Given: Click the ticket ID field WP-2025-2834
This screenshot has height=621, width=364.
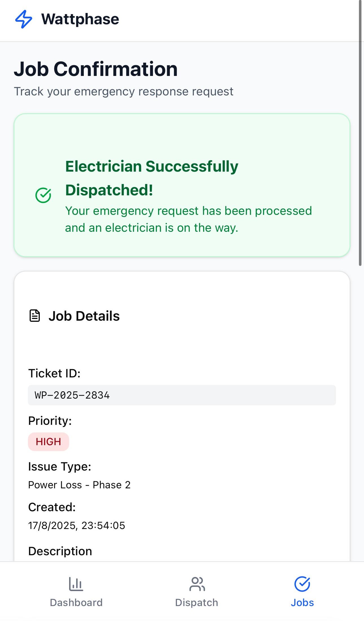Looking at the screenshot, I should 182,395.
